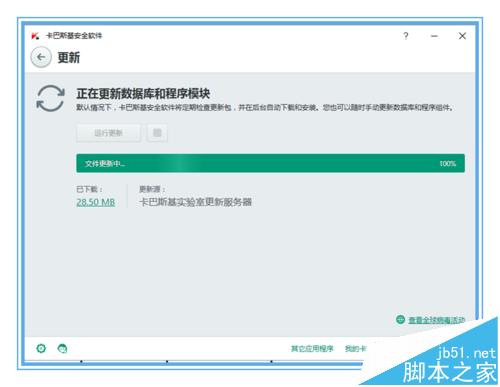Click the small stop button beside 运行更新
This screenshot has height=387, width=500.
157,133
